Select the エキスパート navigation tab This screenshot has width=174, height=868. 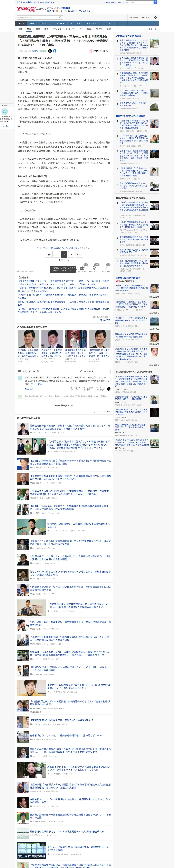(x=58, y=24)
